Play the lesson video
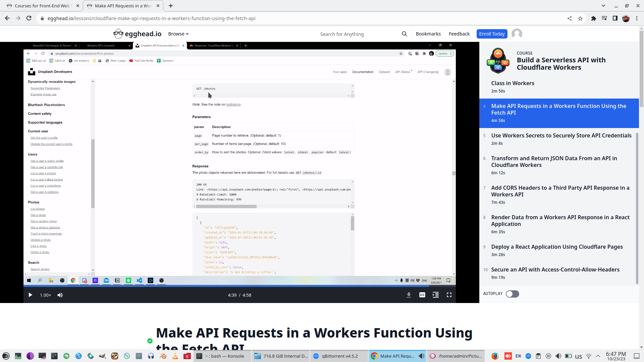Viewport: 644px width, 362px height. [x=30, y=295]
